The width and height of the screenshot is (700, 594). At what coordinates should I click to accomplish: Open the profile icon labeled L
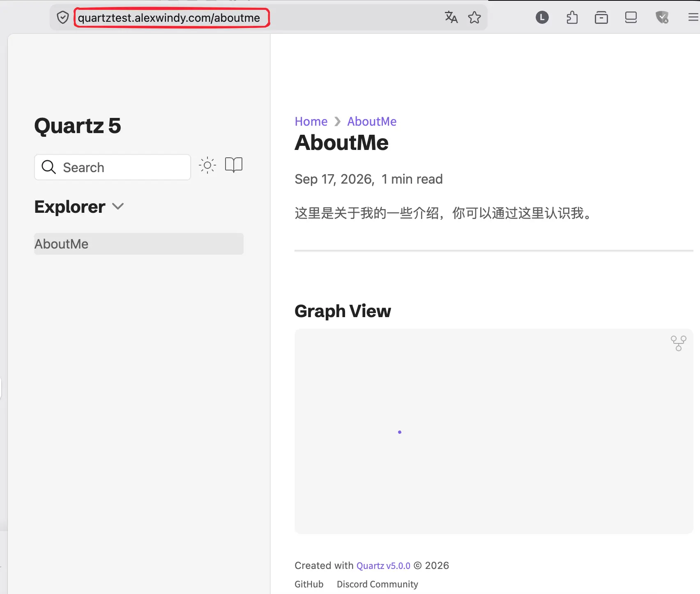coord(542,17)
